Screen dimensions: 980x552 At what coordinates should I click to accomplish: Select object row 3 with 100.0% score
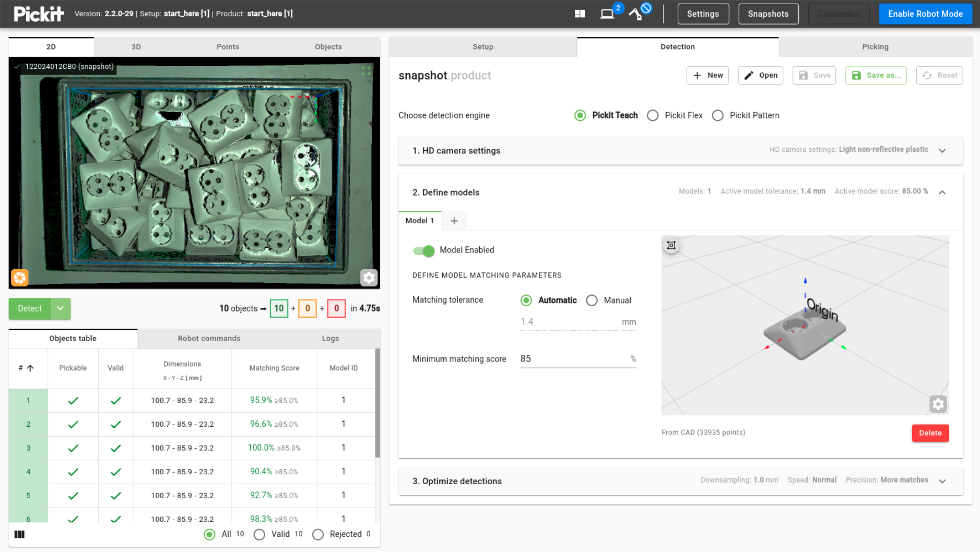(x=192, y=448)
